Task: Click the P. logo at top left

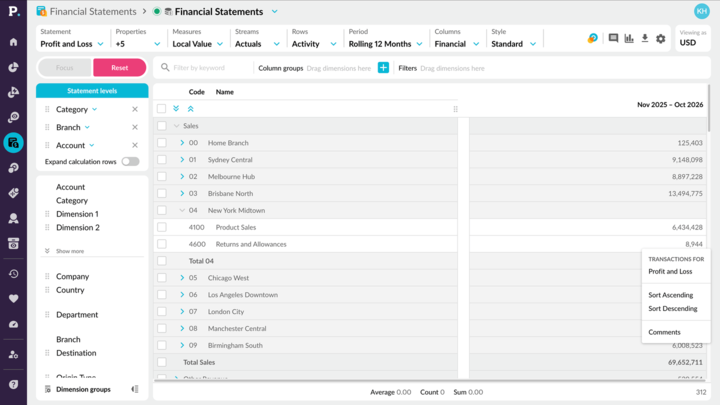Action: (14, 11)
